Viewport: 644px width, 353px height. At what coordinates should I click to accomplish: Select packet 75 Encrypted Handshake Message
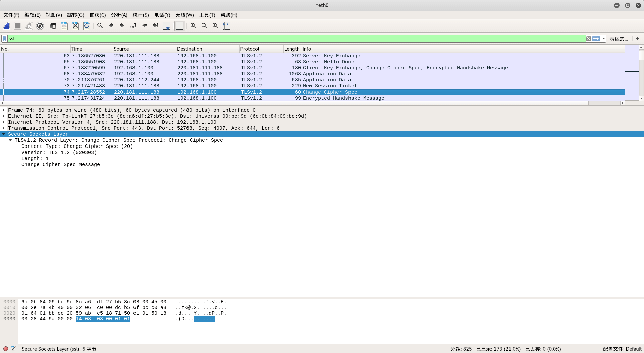pos(312,98)
